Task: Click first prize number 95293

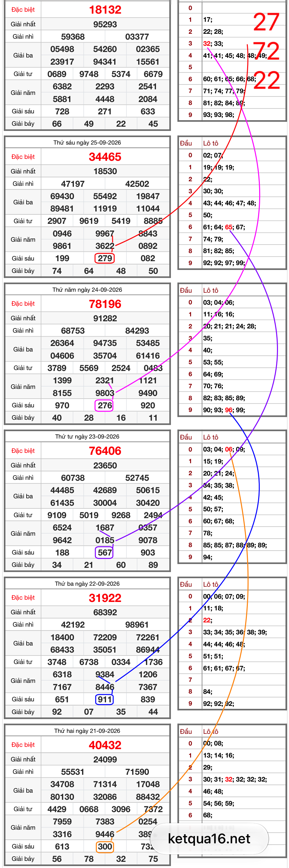Action: (x=105, y=24)
